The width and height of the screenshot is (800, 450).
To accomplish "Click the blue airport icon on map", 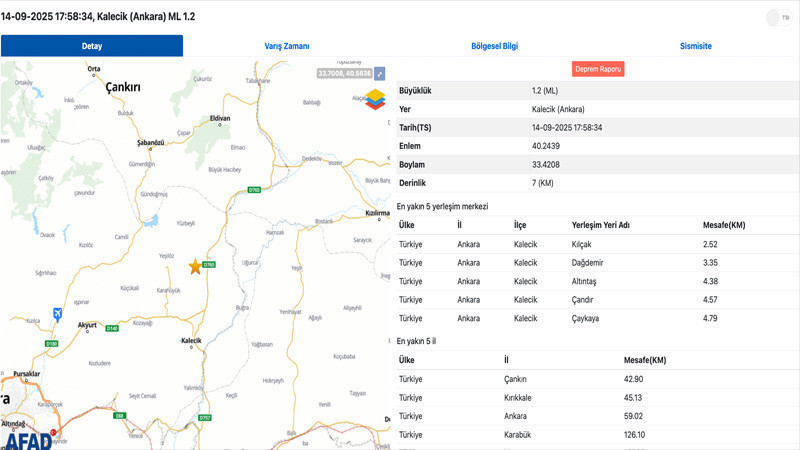I will (57, 315).
